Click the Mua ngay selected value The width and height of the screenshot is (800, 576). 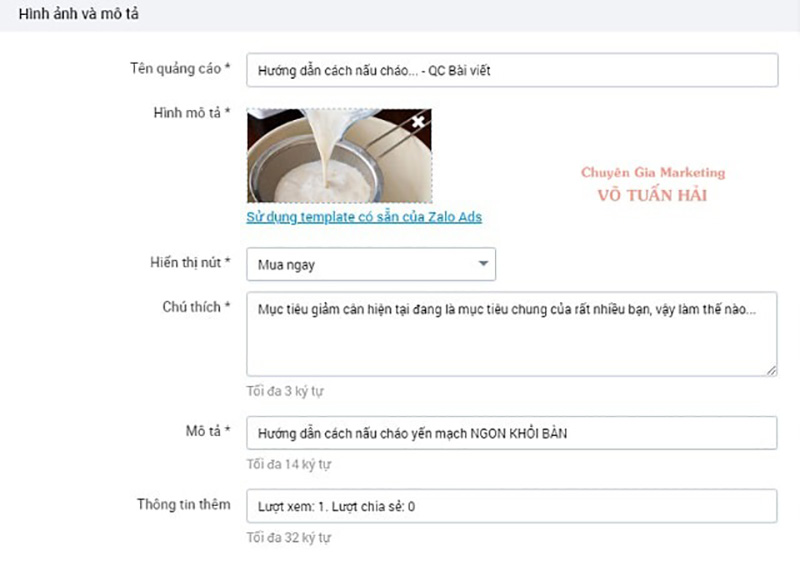click(290, 264)
